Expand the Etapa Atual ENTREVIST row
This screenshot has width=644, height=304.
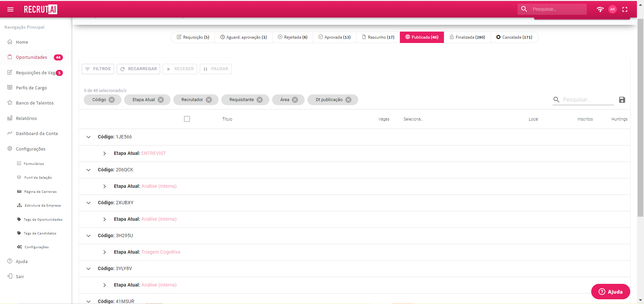tap(105, 154)
